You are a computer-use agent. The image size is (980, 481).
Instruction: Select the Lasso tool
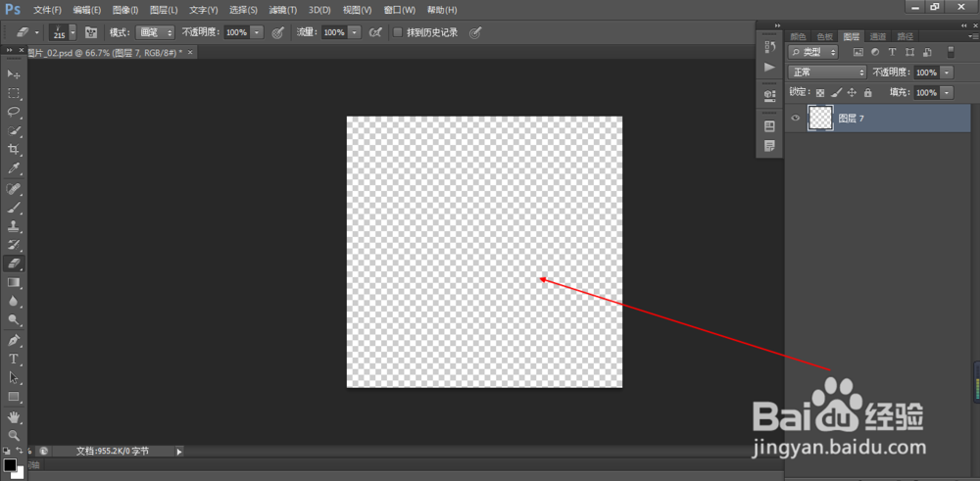click(14, 112)
